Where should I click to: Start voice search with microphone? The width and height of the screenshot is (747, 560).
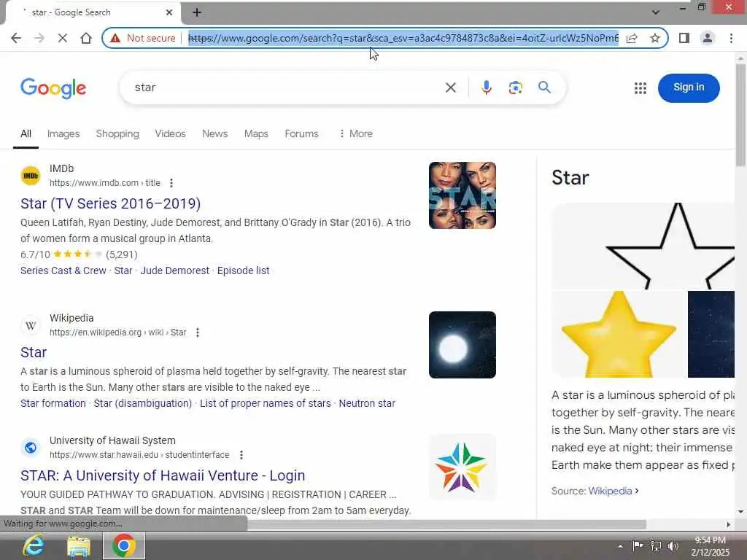487,87
